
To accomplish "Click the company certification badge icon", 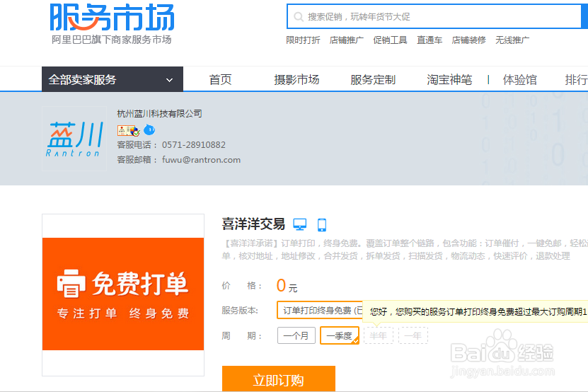I will point(129,130).
